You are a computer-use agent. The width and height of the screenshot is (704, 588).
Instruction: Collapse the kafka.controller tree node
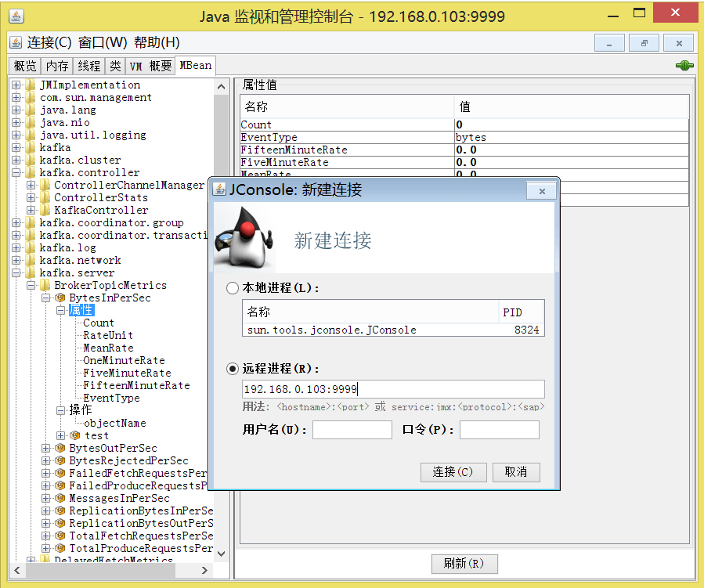coord(16,172)
